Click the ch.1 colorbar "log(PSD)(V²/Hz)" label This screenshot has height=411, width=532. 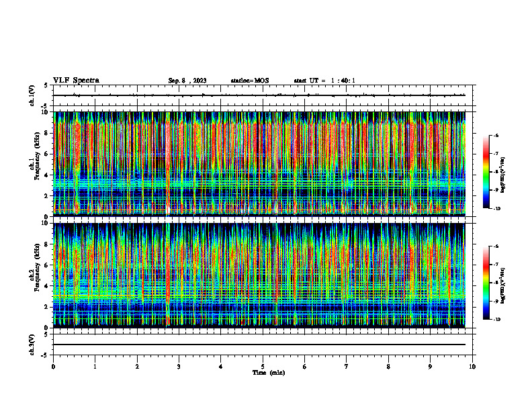click(x=503, y=175)
